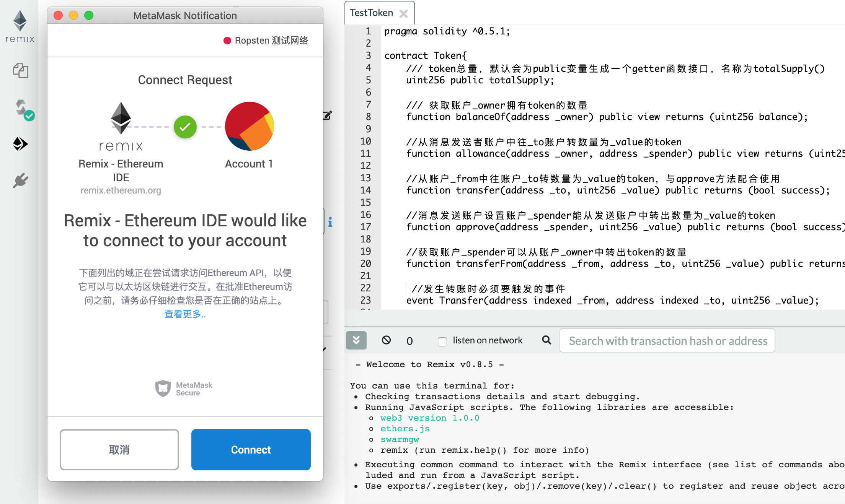845x504 pixels.
Task: Enable listen on network checkbox
Action: (x=442, y=341)
